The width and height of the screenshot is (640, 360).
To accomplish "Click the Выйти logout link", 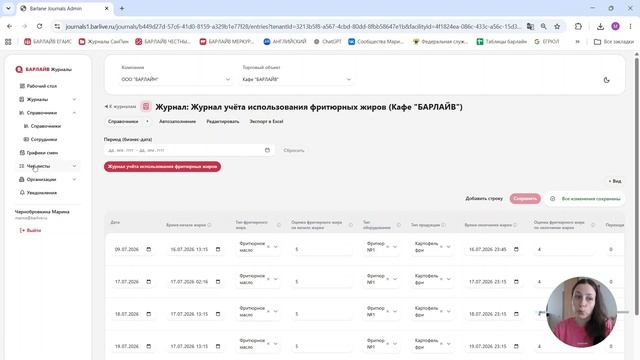I will pyautogui.click(x=31, y=230).
